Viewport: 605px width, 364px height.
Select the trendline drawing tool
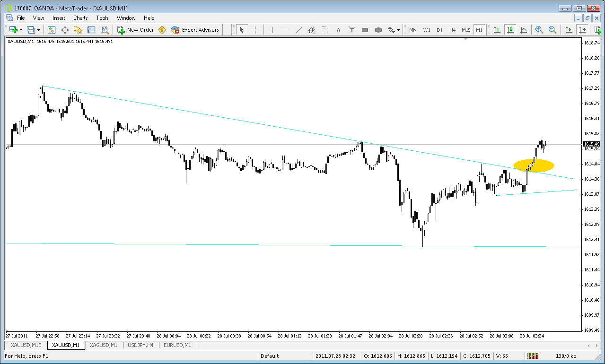pos(299,30)
